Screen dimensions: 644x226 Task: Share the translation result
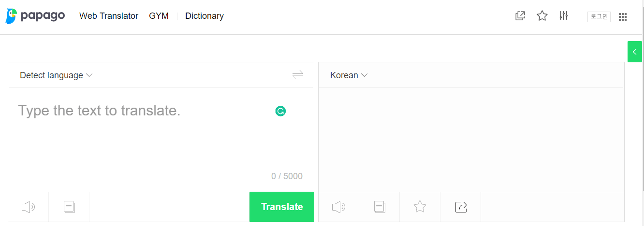click(461, 207)
